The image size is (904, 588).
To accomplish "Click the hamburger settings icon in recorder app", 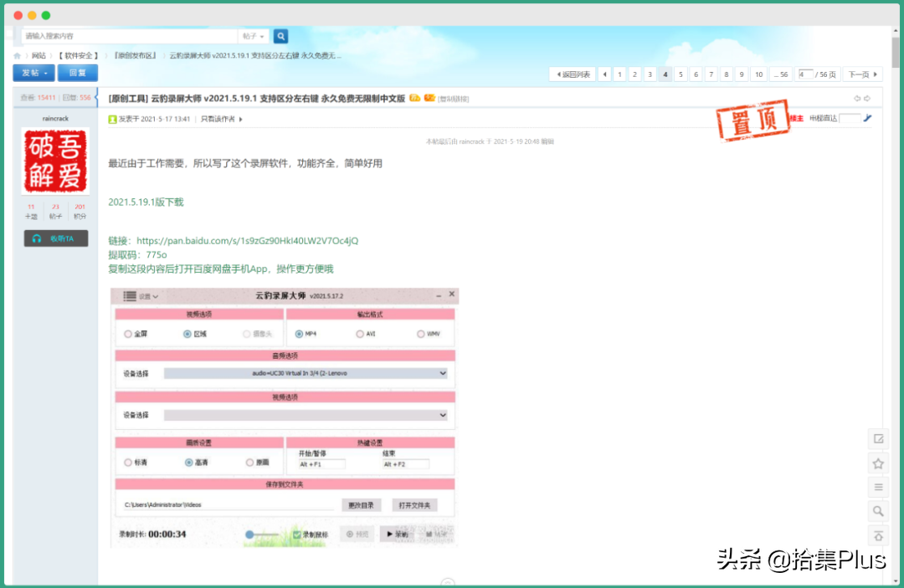I will click(130, 296).
